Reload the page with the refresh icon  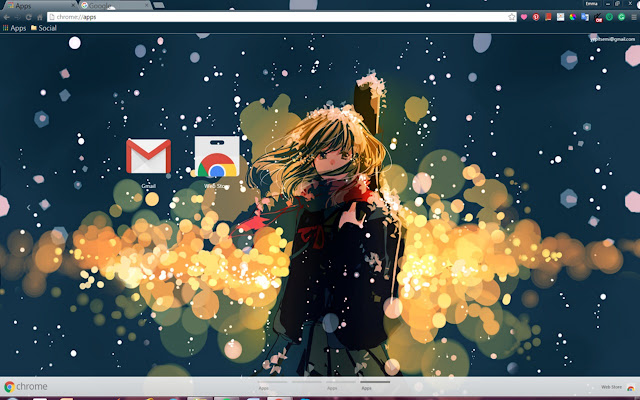[x=29, y=17]
